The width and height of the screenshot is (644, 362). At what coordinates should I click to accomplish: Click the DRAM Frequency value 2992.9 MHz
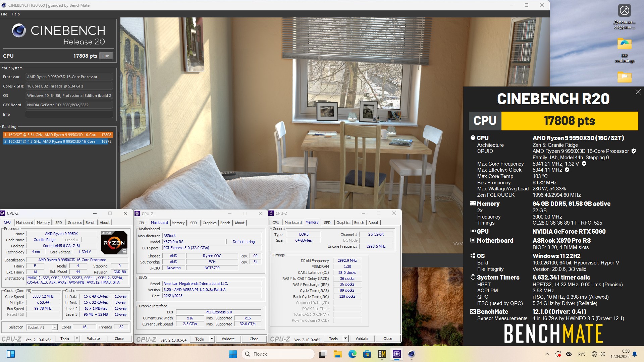(347, 260)
